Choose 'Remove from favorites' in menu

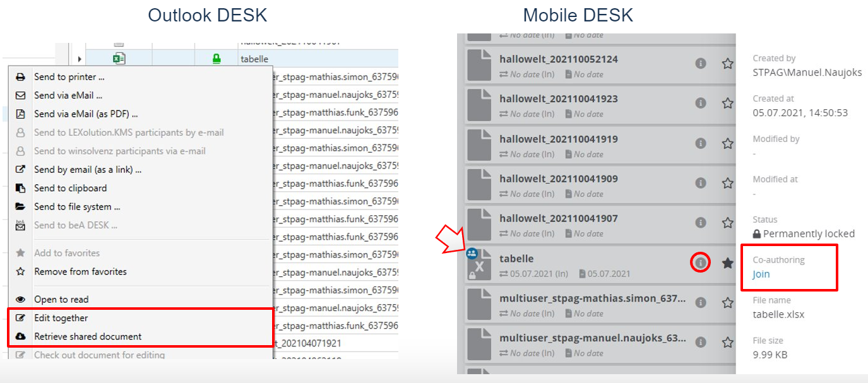(x=80, y=271)
